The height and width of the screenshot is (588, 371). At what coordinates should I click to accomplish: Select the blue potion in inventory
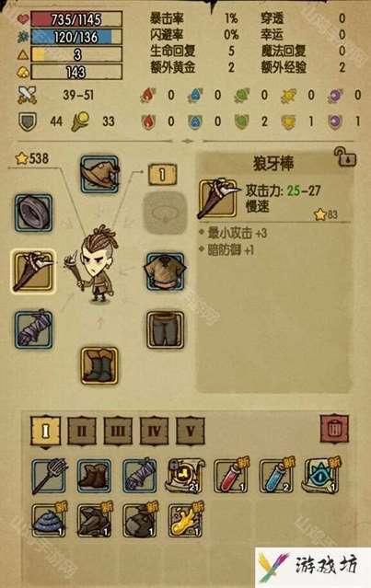(277, 476)
